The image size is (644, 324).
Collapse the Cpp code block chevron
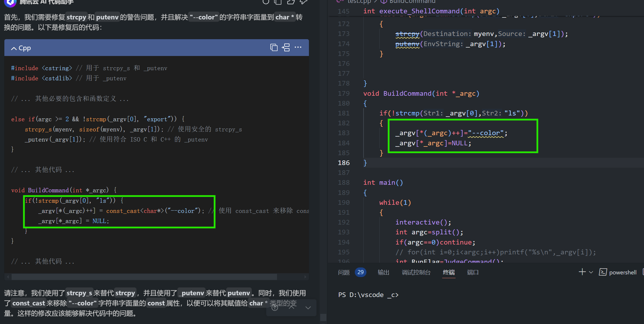coord(14,48)
